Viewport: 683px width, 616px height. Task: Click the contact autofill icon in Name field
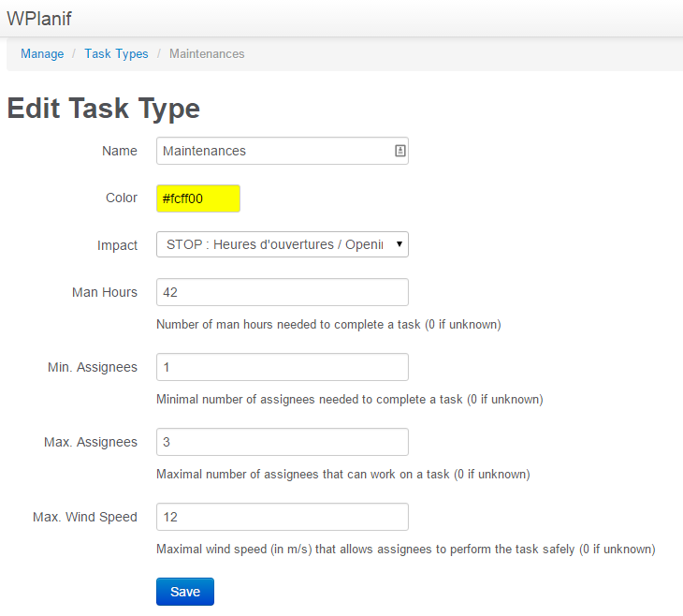click(400, 151)
